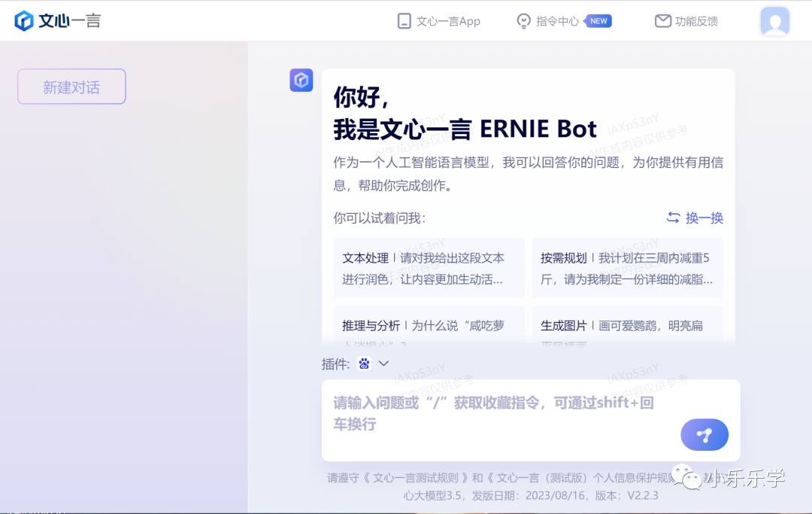The height and width of the screenshot is (514, 812).
Task: Click the envelope icon for 功能反馈
Action: pyautogui.click(x=662, y=21)
